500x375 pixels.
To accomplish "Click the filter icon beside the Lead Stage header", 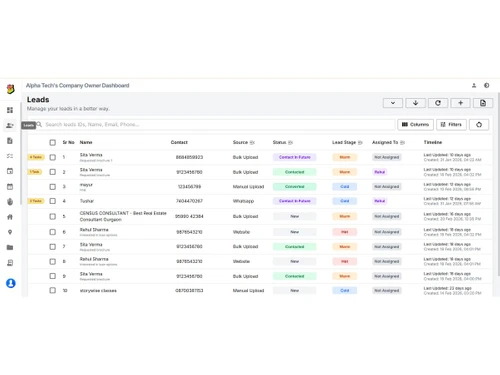I will click(360, 142).
